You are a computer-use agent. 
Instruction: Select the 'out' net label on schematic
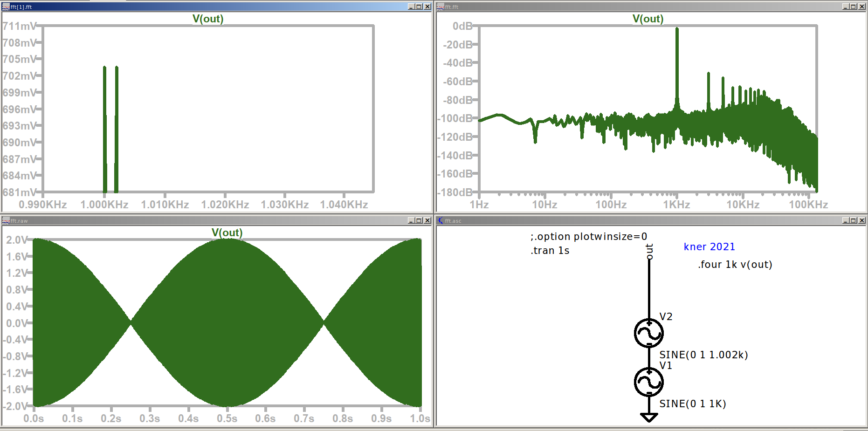(x=649, y=251)
